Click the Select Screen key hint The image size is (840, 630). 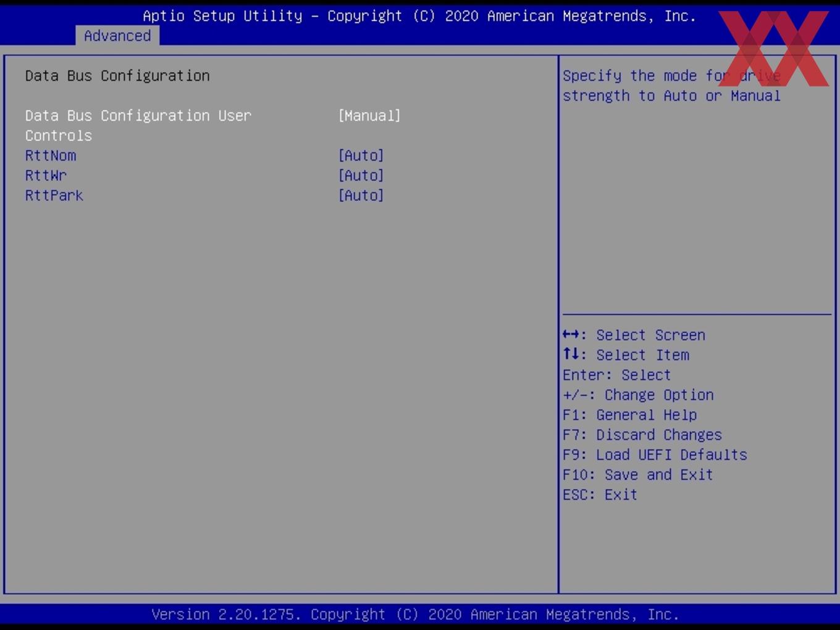[634, 335]
